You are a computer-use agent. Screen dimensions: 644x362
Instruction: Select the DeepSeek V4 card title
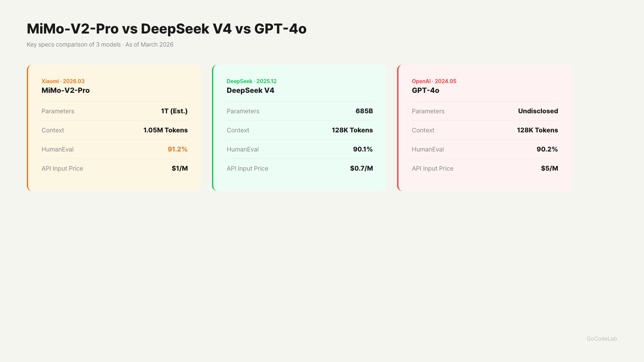click(250, 90)
